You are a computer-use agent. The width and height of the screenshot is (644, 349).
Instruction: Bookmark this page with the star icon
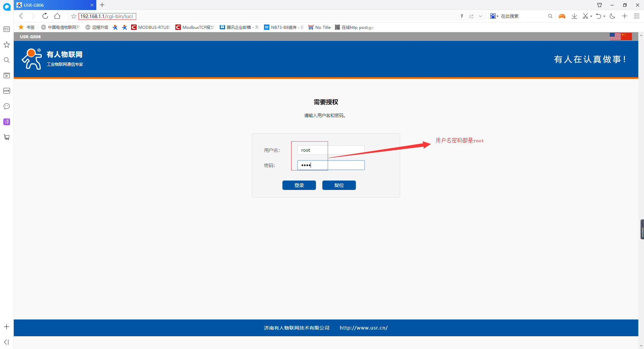click(x=74, y=16)
